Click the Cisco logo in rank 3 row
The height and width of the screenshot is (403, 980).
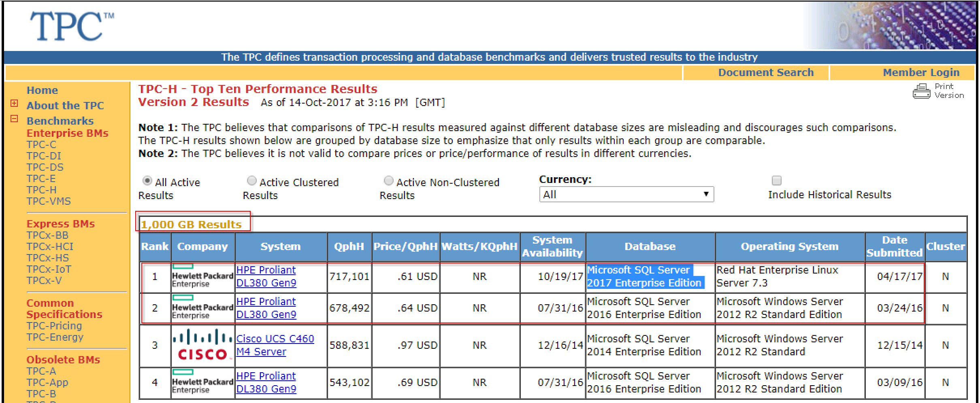[x=202, y=345]
